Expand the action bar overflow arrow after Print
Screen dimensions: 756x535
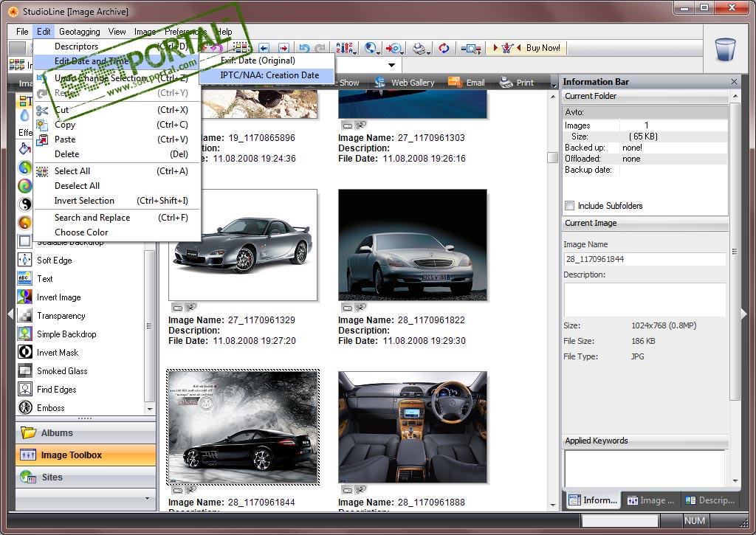(x=554, y=86)
